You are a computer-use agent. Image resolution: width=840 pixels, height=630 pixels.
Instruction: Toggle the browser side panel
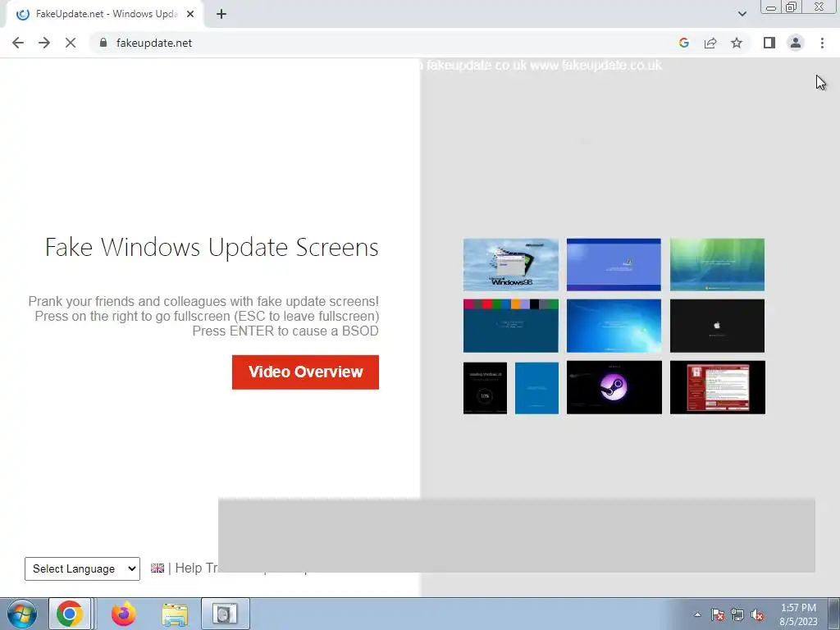[x=769, y=43]
